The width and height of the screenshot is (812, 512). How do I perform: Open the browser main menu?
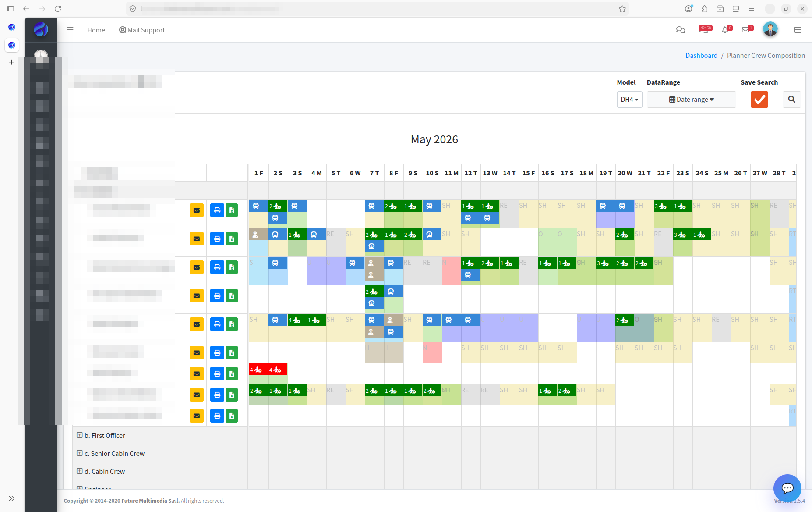click(x=752, y=9)
